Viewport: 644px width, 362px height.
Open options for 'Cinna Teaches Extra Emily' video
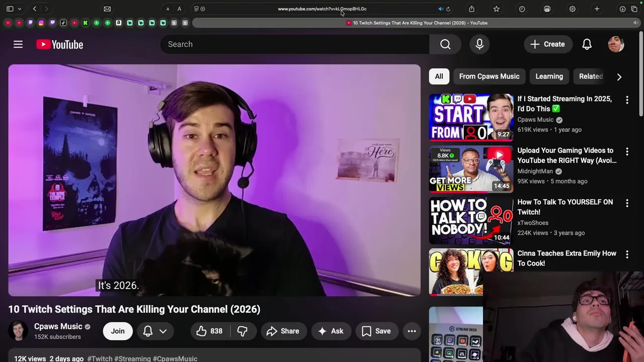[627, 254]
